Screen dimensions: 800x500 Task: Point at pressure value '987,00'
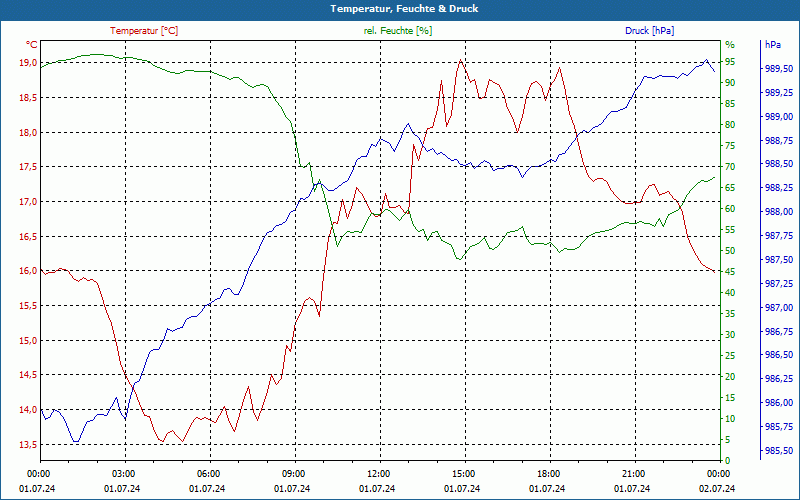pos(780,308)
